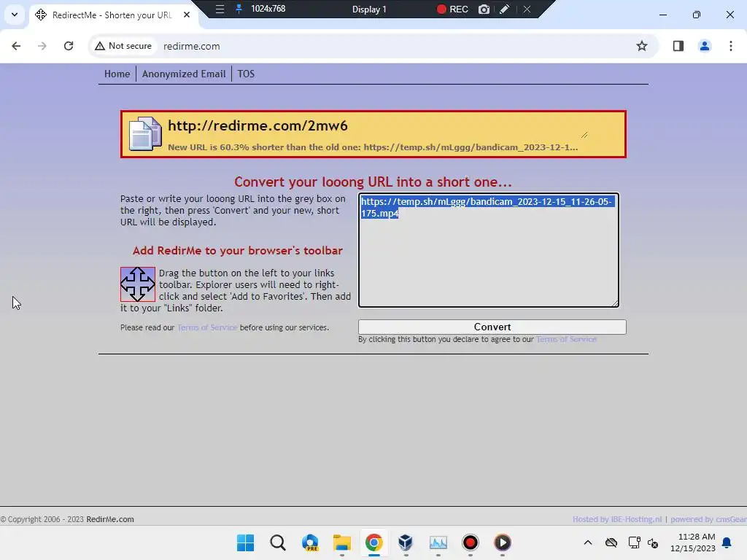Viewport: 747px width, 560px height.
Task: Click the cloud sync-off tray icon
Action: [x=611, y=542]
